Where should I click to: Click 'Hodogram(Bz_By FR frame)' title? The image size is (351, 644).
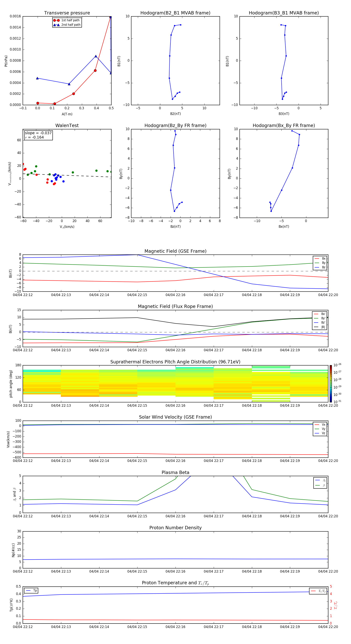(x=175, y=125)
